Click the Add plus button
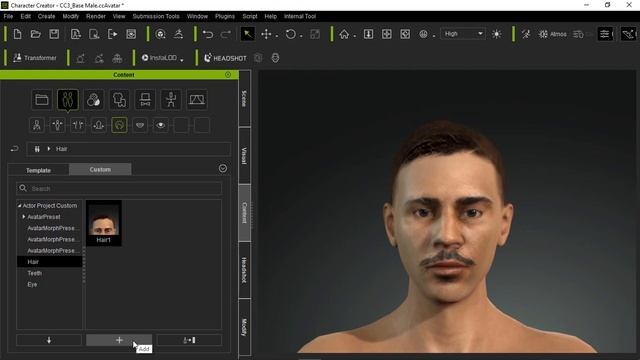The height and width of the screenshot is (360, 640). [x=119, y=340]
